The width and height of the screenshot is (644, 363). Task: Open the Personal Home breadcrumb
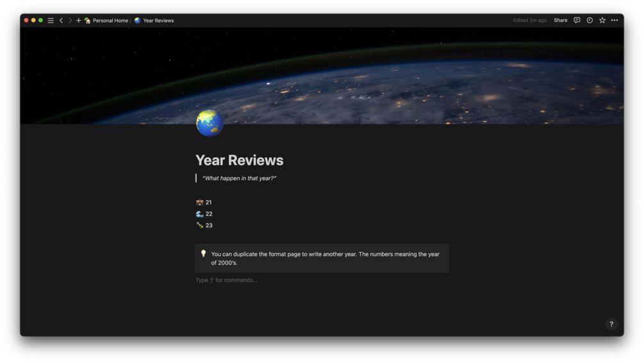tap(106, 21)
